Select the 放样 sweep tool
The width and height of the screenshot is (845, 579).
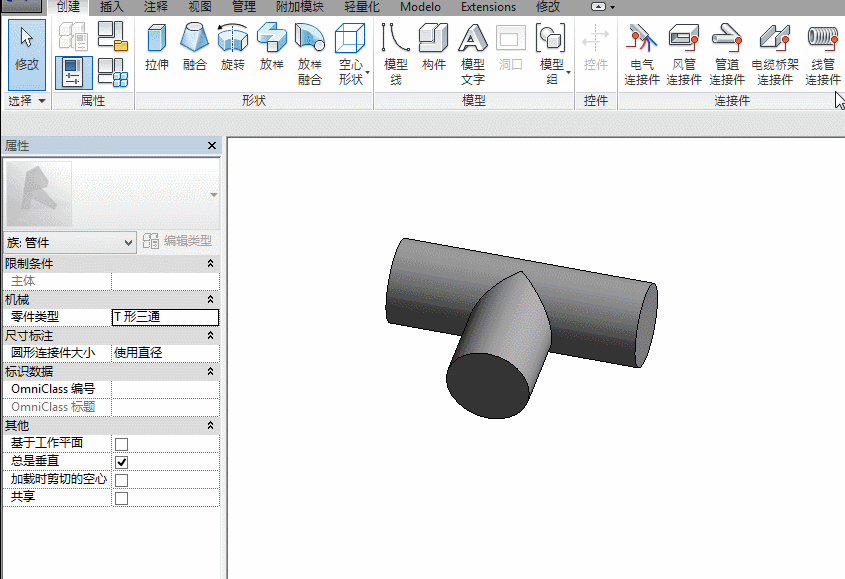(x=272, y=47)
